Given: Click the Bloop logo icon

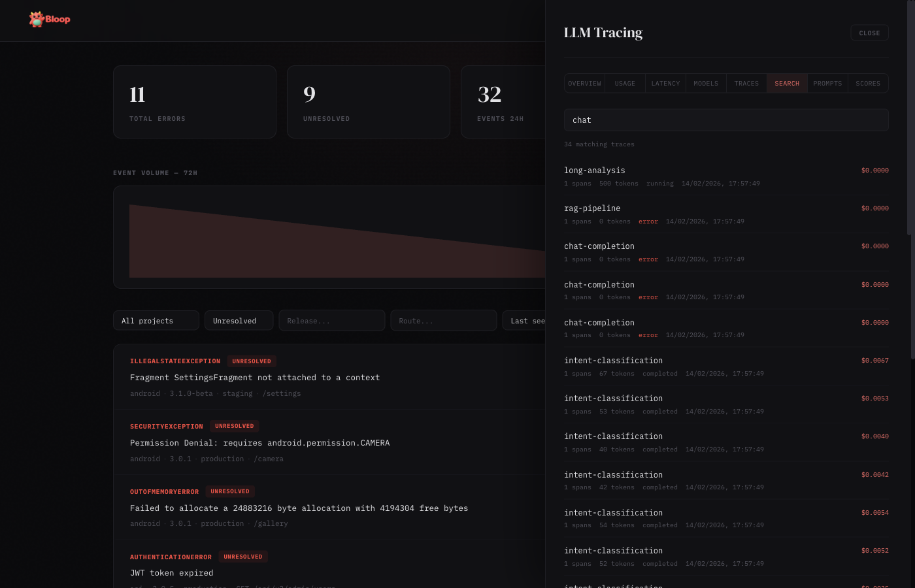Looking at the screenshot, I should coord(37,20).
